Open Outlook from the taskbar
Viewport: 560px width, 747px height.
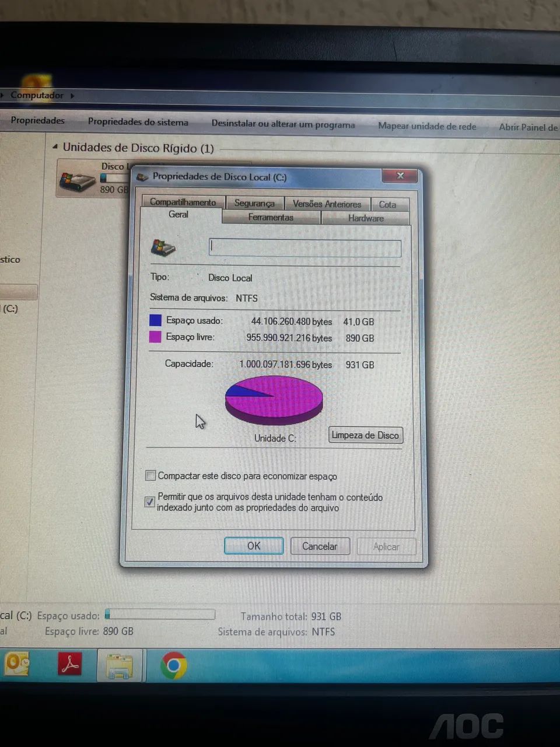point(16,664)
